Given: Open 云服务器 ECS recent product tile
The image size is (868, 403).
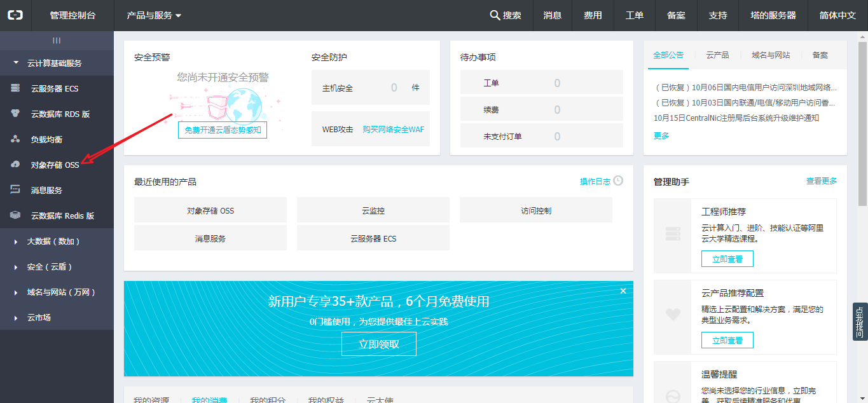Looking at the screenshot, I should [373, 238].
